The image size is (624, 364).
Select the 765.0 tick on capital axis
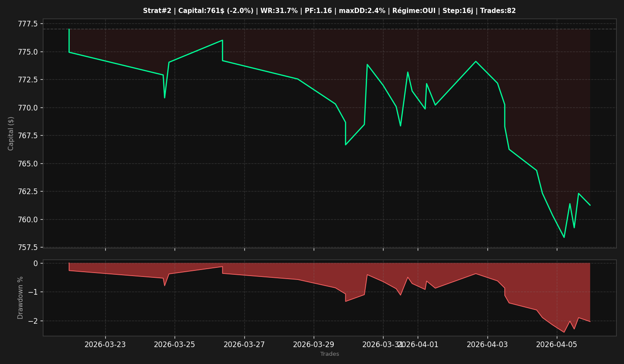[x=28, y=163]
